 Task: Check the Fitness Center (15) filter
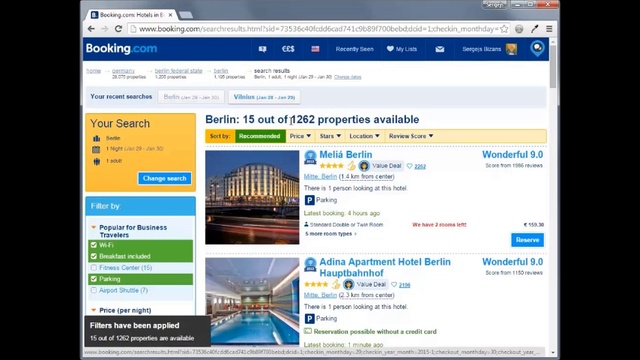(x=94, y=268)
